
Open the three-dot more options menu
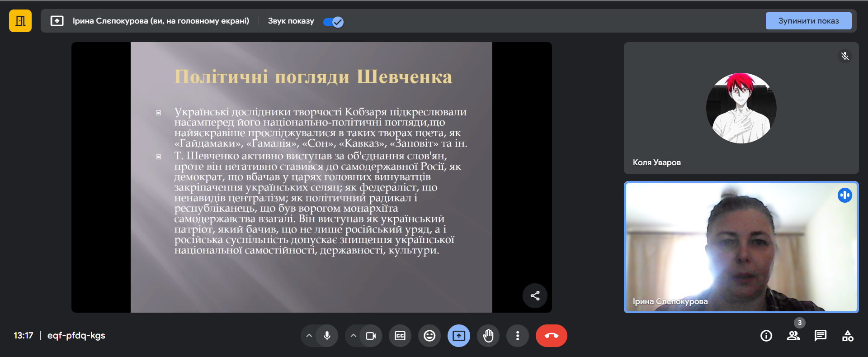518,336
